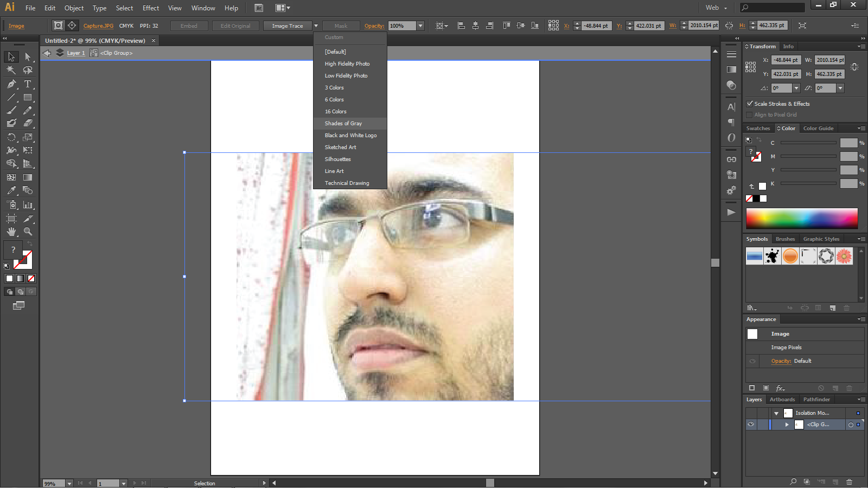Select the Scale tool
868x488 pixels.
(28, 137)
